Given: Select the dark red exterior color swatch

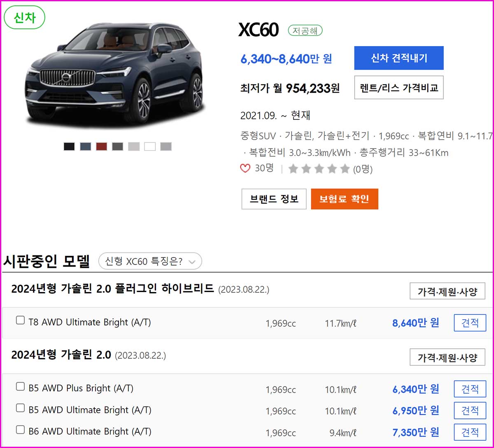Looking at the screenshot, I should point(101,146).
